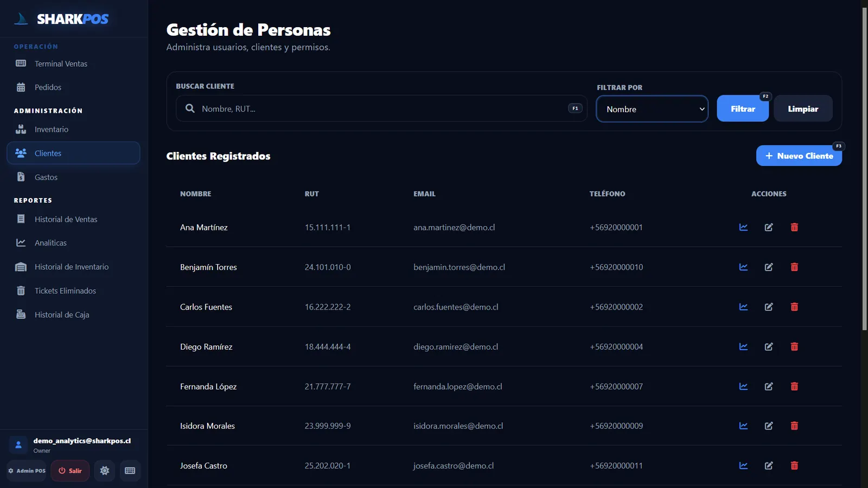This screenshot has height=488, width=868.
Task: Navigate to Inventario
Action: pos(73,130)
